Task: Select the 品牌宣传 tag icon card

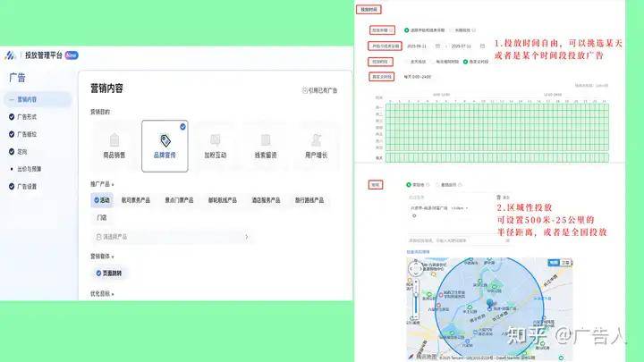Action: click(x=165, y=140)
